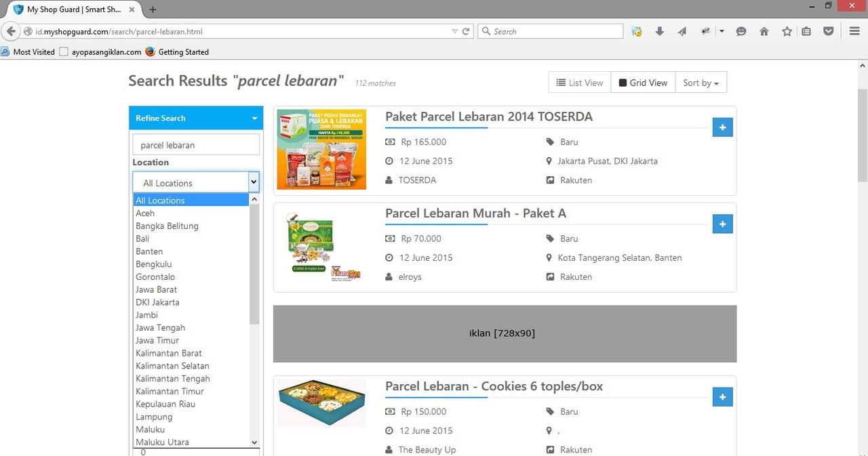Switch to List View

click(580, 83)
